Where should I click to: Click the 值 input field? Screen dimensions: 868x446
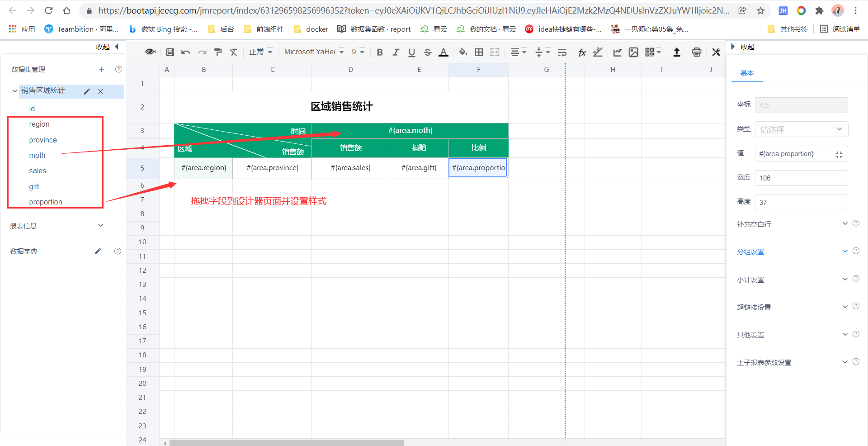coord(802,154)
